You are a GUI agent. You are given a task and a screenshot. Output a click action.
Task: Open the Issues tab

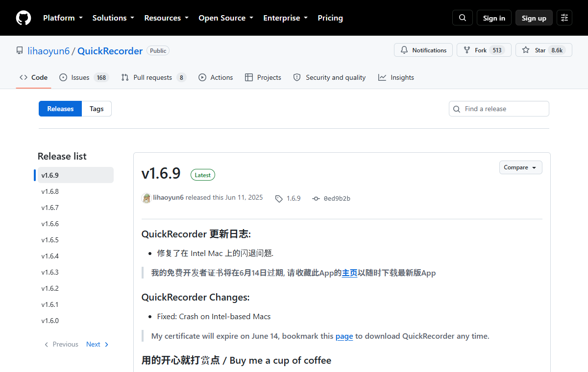84,77
